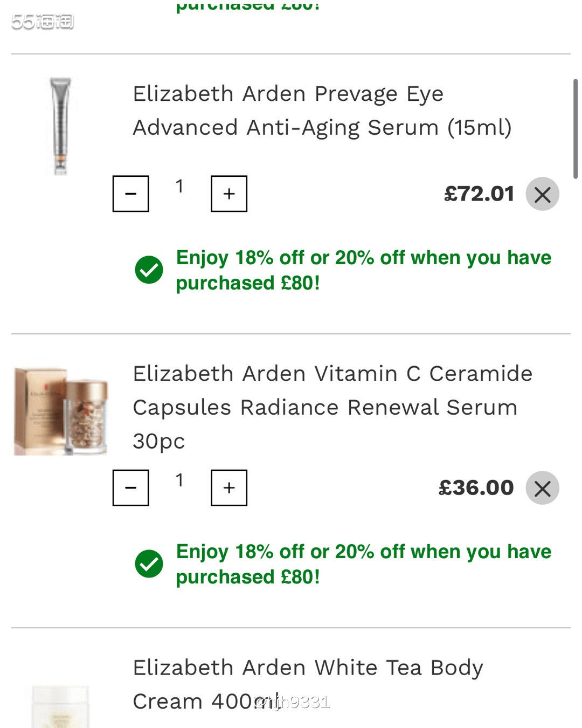Open Vitamin C Ceramide Capsules product image
This screenshot has width=582, height=728.
click(60, 411)
